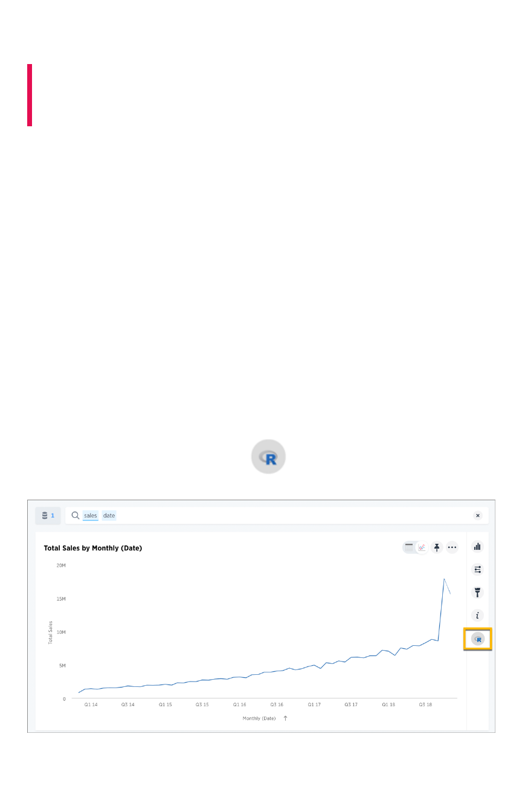Click inside the search bar field
This screenshot has width=522, height=812.
click(290, 515)
